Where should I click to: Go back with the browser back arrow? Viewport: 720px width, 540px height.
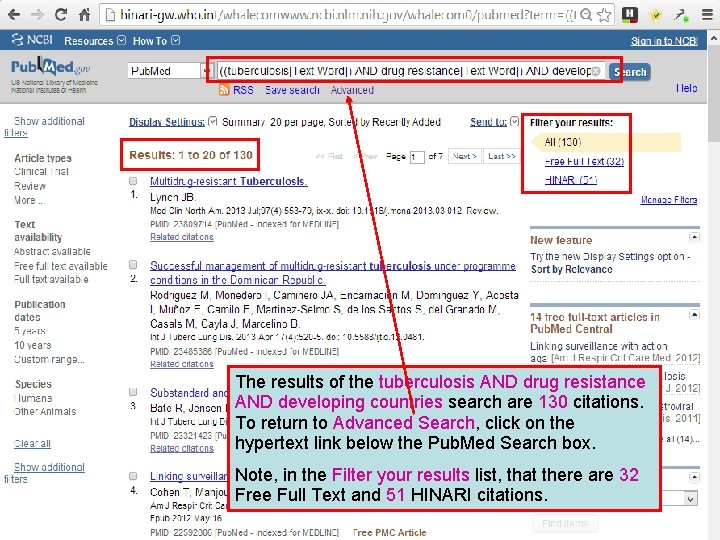point(14,15)
